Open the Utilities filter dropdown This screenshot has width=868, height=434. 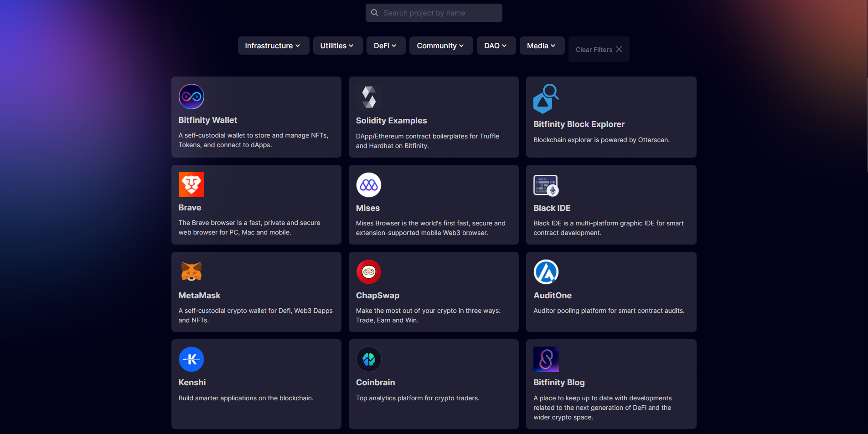click(x=337, y=46)
